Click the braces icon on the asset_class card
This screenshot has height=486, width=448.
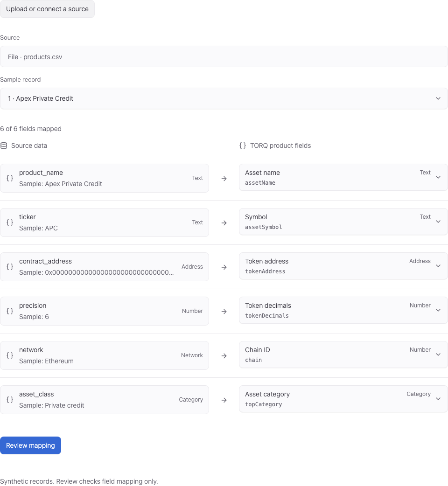point(10,400)
